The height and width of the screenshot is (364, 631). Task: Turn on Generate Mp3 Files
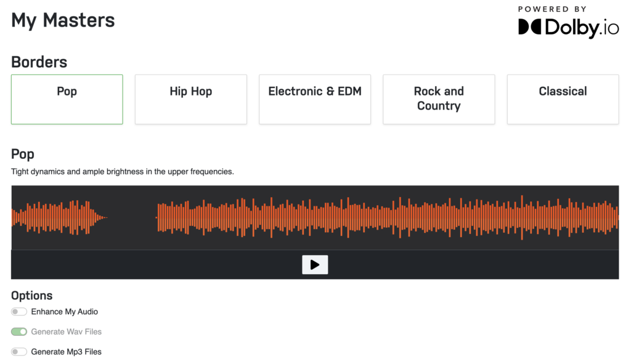pos(18,352)
